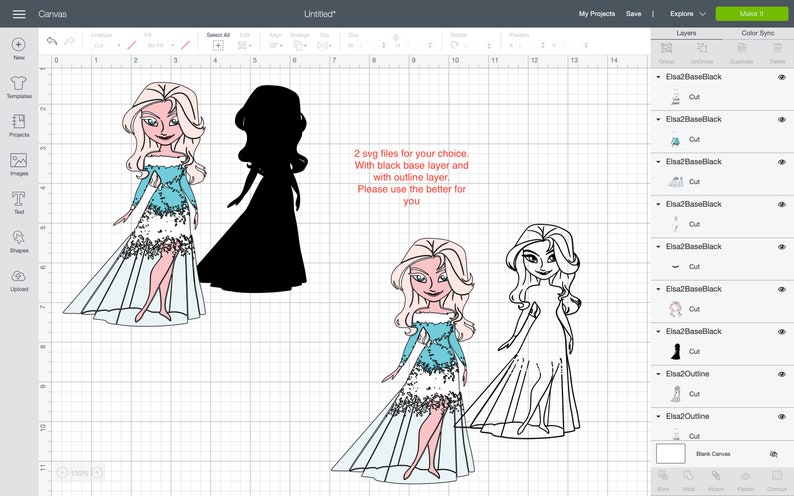
Task: Hide the lips Elsa2BaseBlack layer
Action: pos(782,247)
